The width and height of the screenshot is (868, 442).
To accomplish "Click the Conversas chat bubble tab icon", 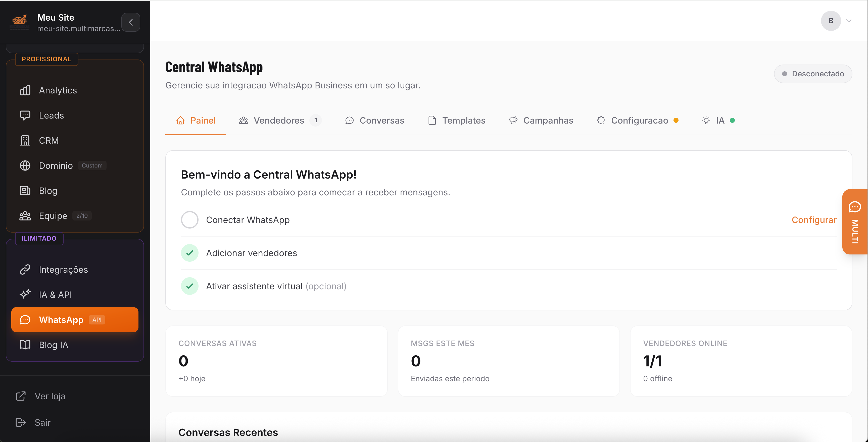I will (349, 121).
